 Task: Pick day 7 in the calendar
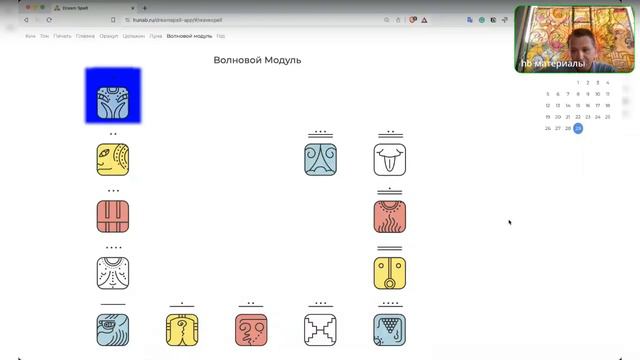(x=568, y=94)
